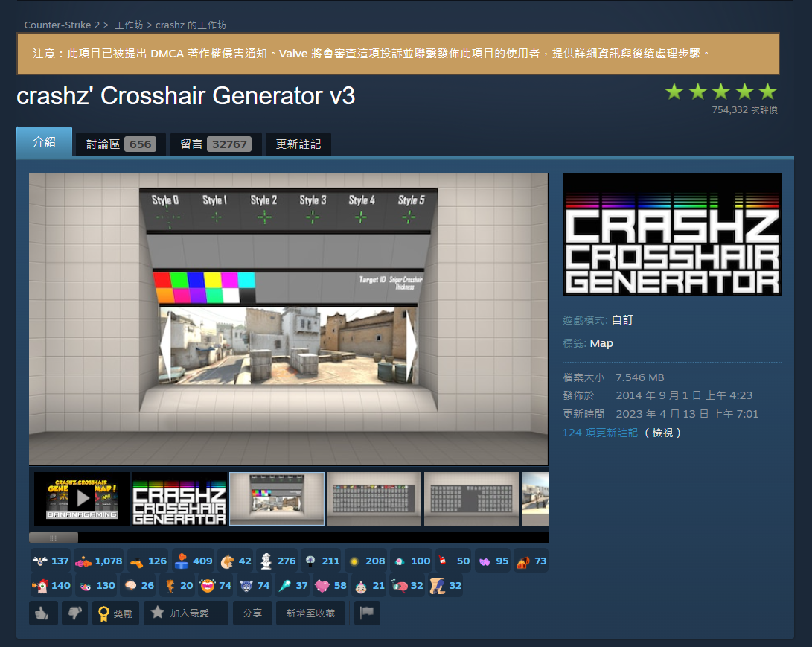
Task: Click the DMCA notice banner text
Action: click(x=371, y=54)
